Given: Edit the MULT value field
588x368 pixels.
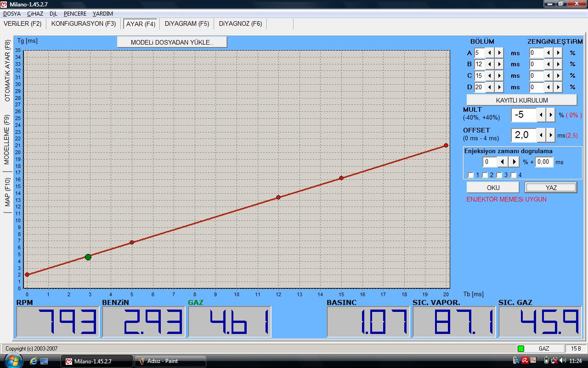Looking at the screenshot, I should pos(524,115).
